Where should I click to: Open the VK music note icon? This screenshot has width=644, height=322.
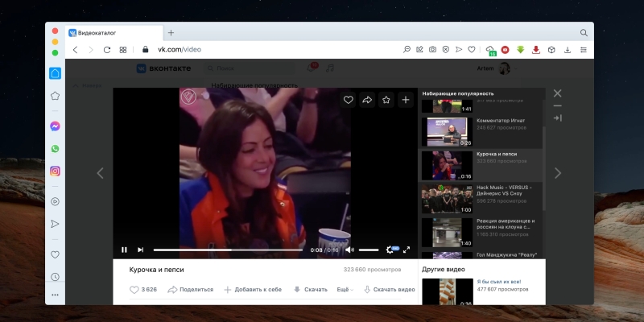click(329, 68)
